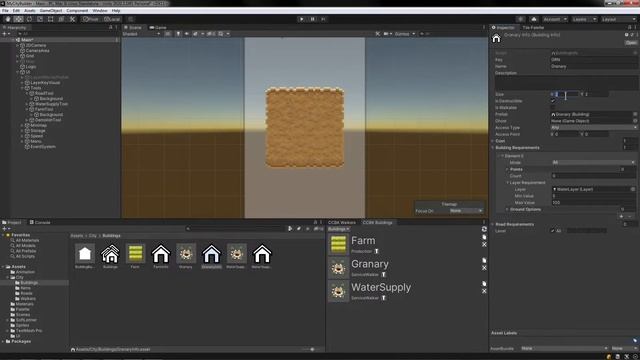
Task: Select the Move tool in the toolbar
Action: click(x=18, y=19)
